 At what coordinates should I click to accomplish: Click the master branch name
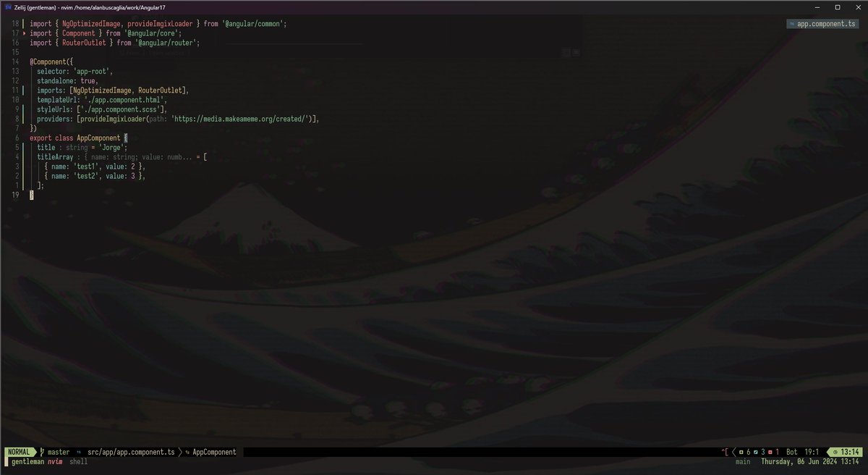click(x=59, y=452)
